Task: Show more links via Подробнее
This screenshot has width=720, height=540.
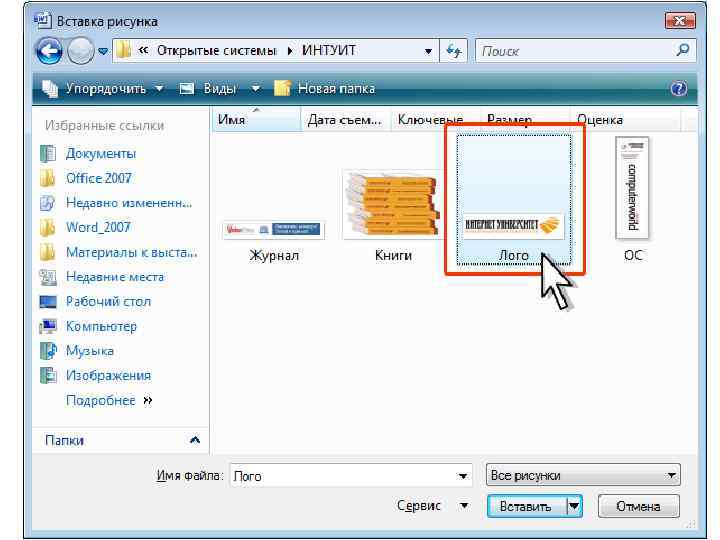Action: coord(109,400)
